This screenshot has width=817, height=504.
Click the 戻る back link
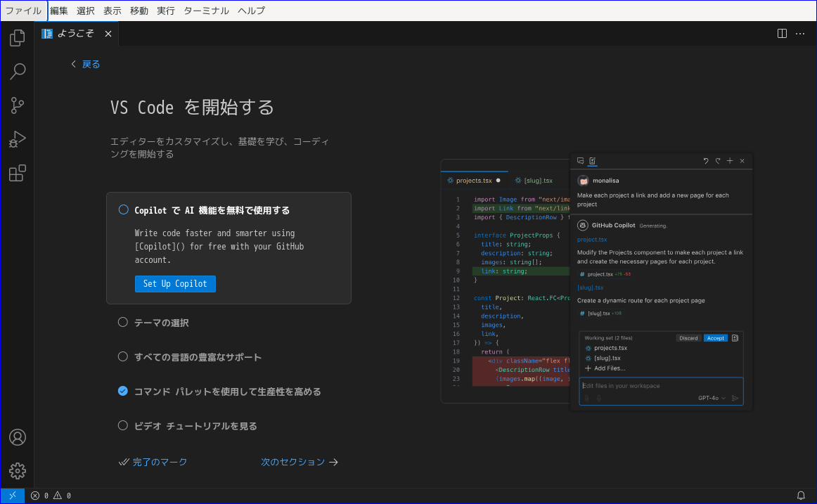click(86, 64)
